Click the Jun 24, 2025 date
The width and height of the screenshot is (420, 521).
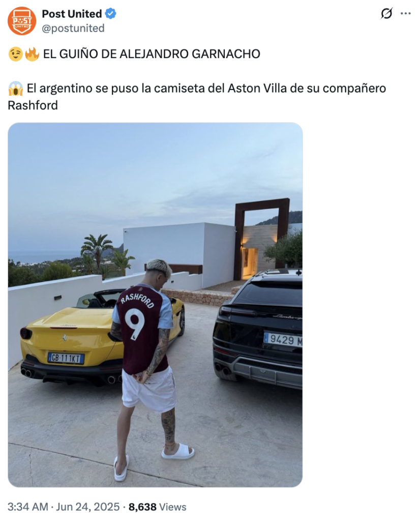pyautogui.click(x=87, y=507)
